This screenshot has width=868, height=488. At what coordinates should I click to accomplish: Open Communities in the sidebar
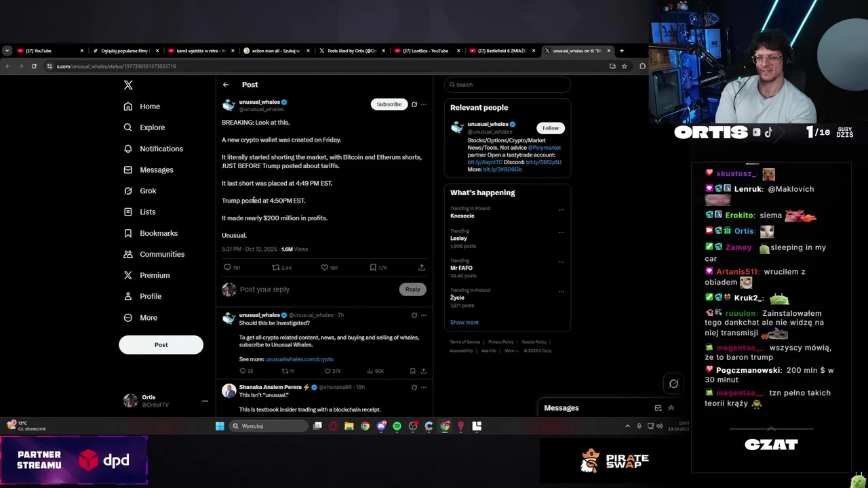tap(153, 254)
